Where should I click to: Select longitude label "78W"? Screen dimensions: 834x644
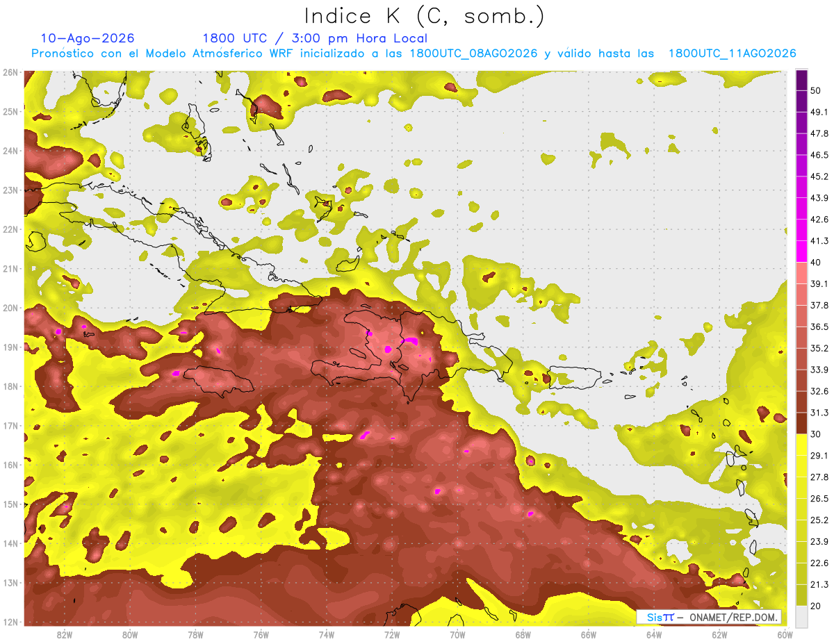(195, 635)
